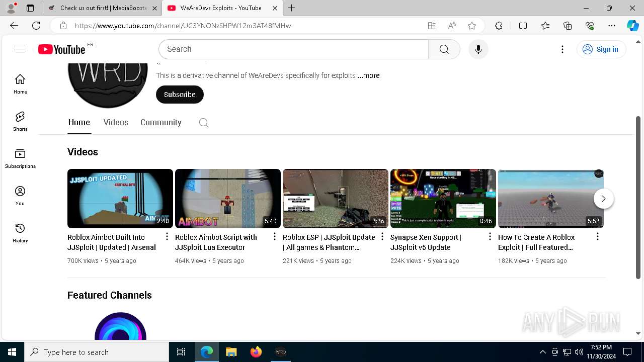The width and height of the screenshot is (644, 362).
Task: Open options for How To Create A Roblox Exploit video
Action: click(598, 236)
